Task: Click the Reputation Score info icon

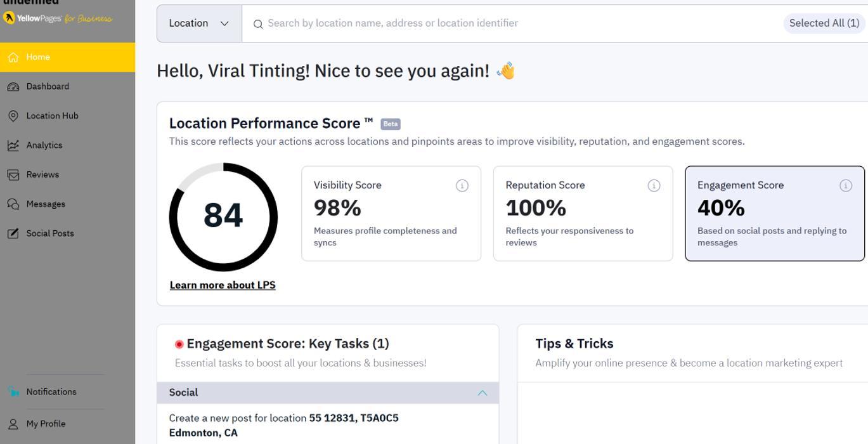Action: pos(654,185)
